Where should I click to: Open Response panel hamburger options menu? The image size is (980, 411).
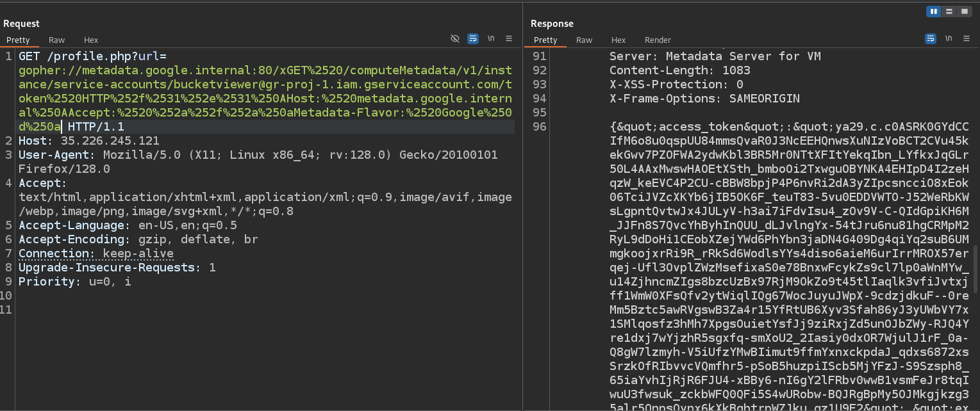pyautogui.click(x=966, y=39)
